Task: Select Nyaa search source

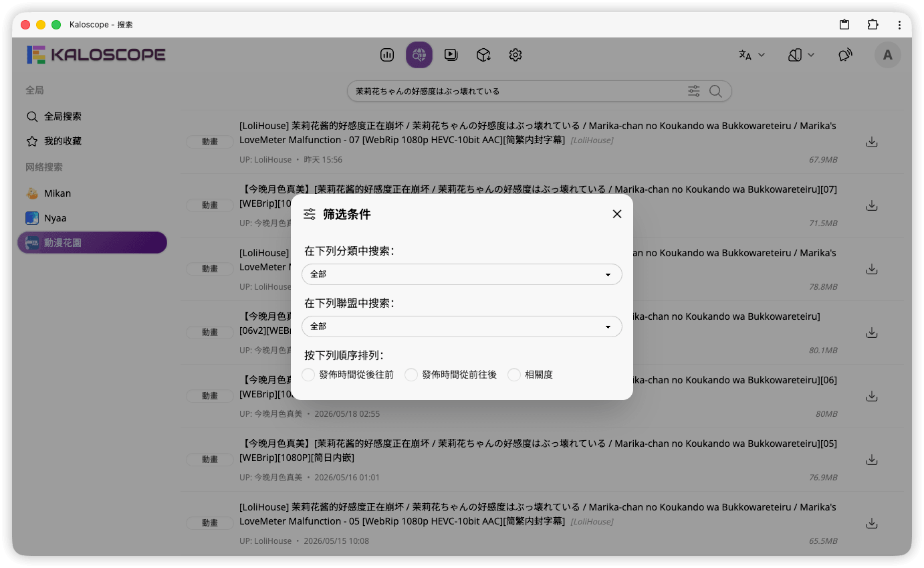Action: pyautogui.click(x=92, y=218)
